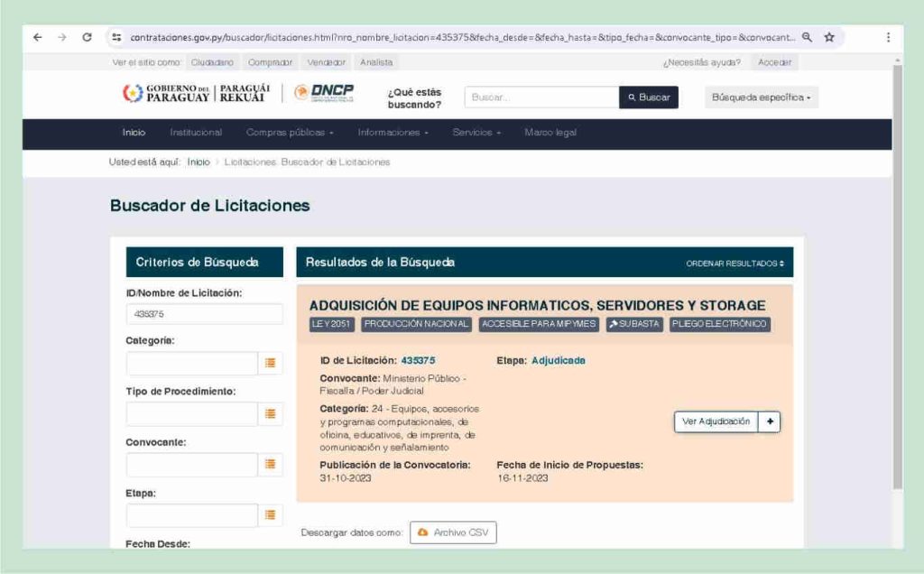
Task: Open the browser three-dot menu
Action: coord(888,37)
